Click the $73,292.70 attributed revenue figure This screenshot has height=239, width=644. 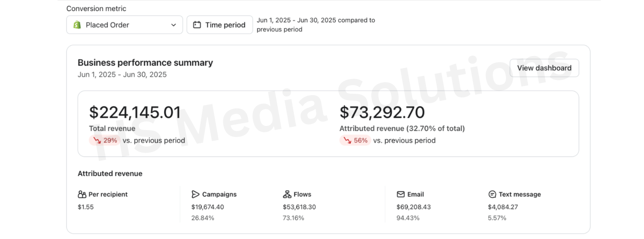382,113
